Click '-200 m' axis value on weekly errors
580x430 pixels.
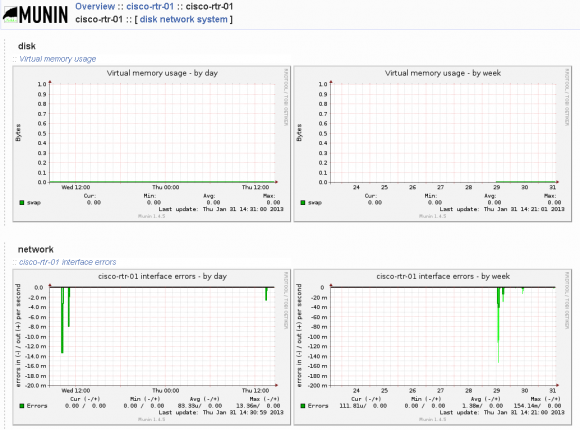point(318,386)
